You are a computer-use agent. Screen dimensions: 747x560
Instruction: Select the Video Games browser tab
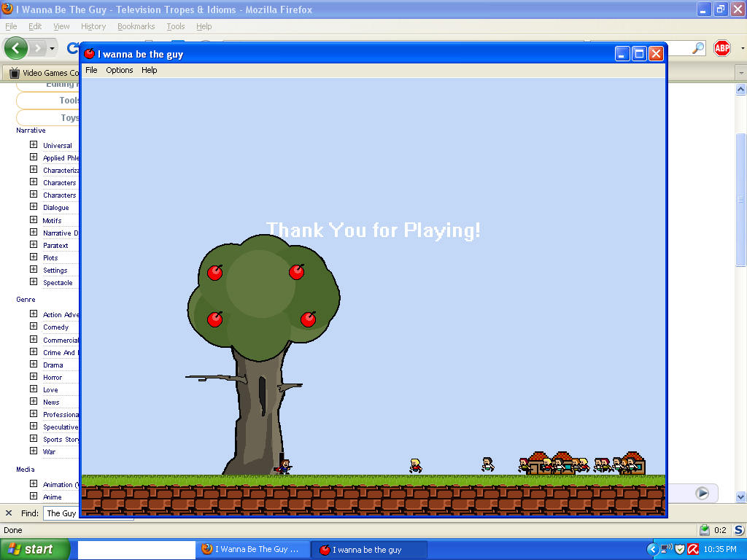coord(42,73)
